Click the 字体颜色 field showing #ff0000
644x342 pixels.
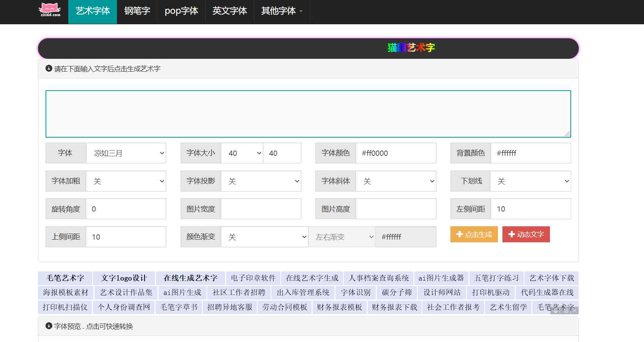tap(396, 153)
